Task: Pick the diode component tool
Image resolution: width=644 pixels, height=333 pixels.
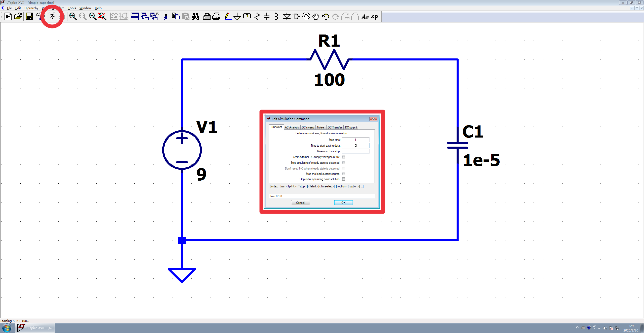Action: point(286,17)
